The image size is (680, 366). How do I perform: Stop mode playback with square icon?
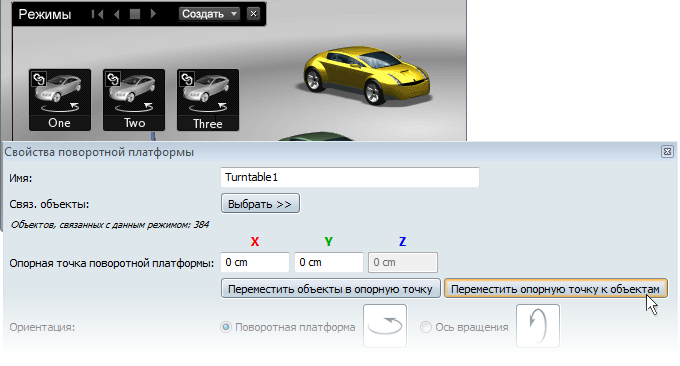[135, 14]
